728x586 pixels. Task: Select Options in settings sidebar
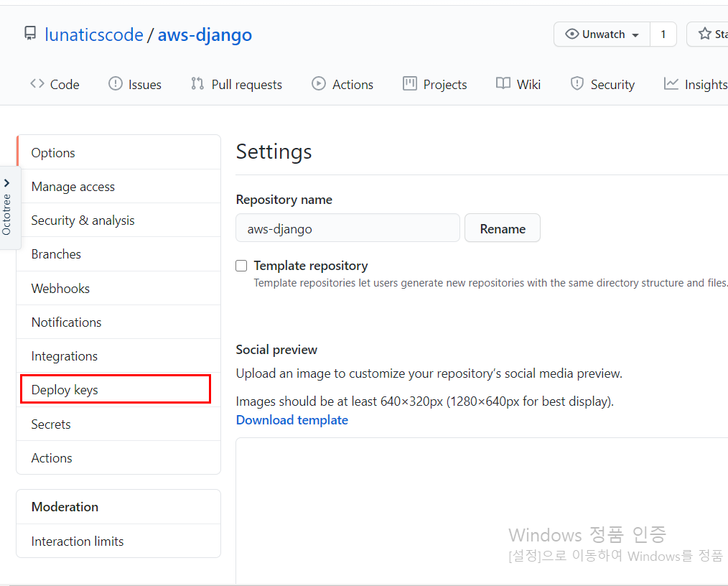tap(118, 152)
